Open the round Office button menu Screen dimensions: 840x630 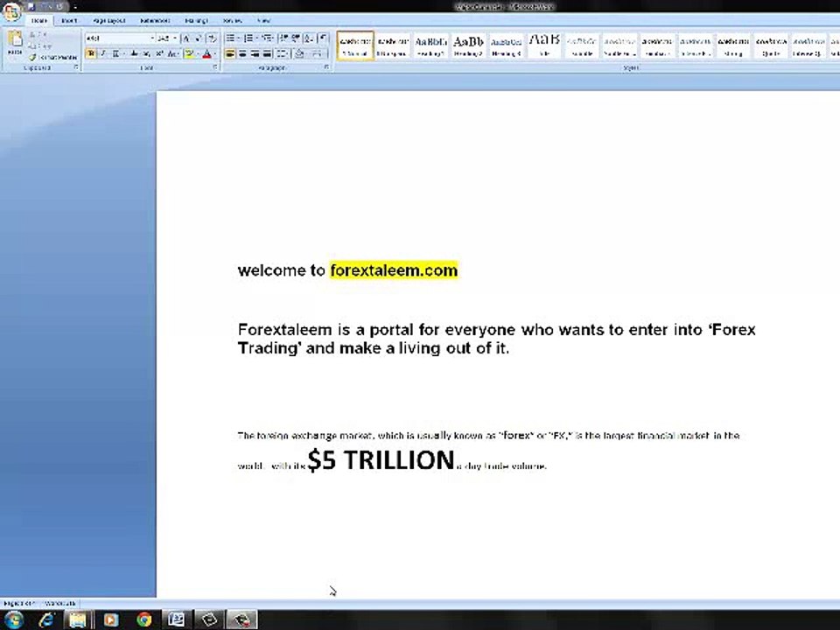point(11,11)
